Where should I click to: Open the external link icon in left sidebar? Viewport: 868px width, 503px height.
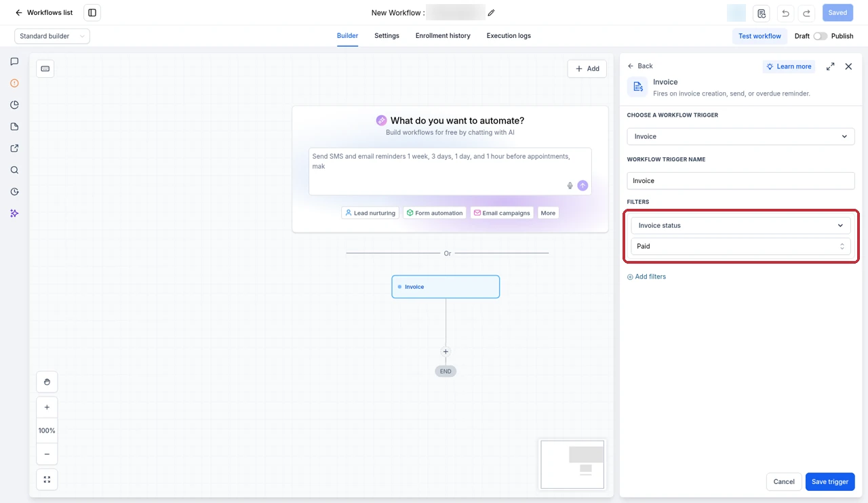point(14,148)
